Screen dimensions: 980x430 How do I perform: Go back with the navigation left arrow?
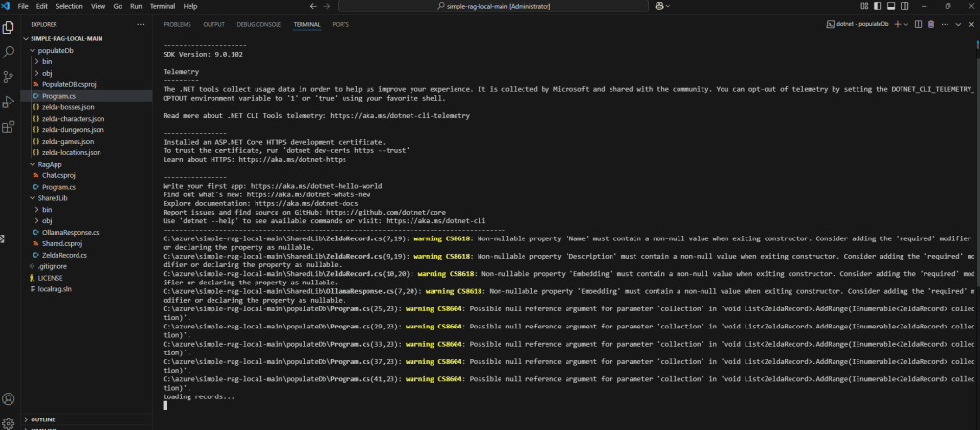[x=313, y=6]
